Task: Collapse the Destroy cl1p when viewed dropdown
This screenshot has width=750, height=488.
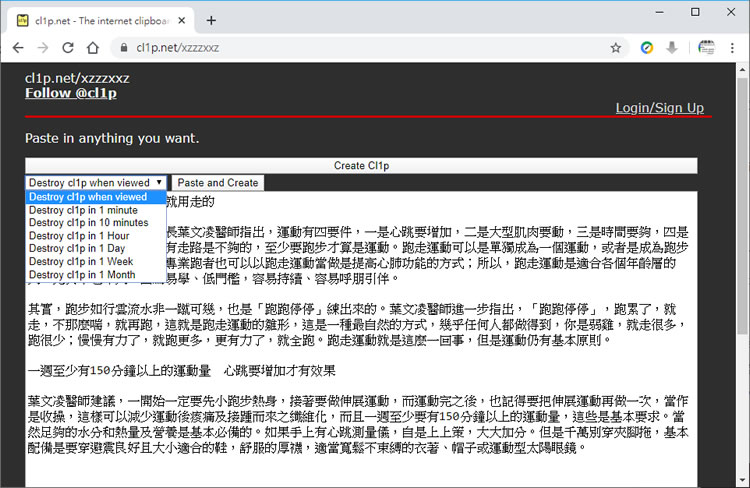Action: point(96,183)
